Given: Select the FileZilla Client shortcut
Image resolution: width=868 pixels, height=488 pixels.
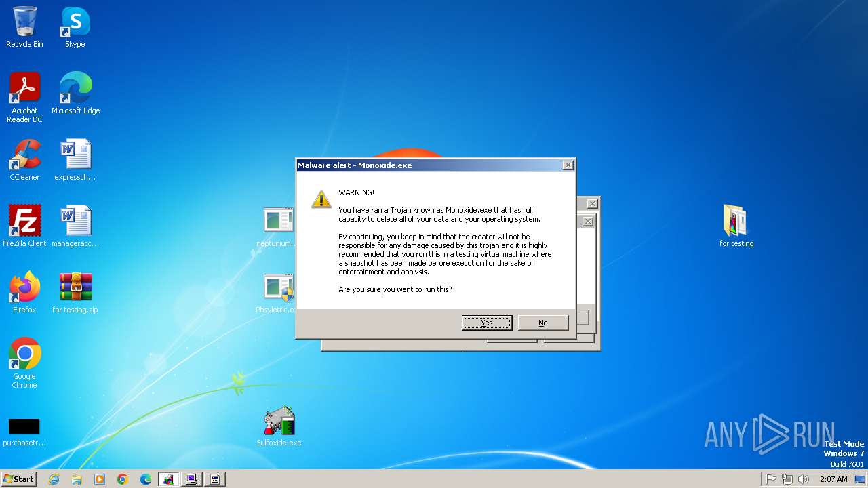Looking at the screenshot, I should tap(24, 226).
